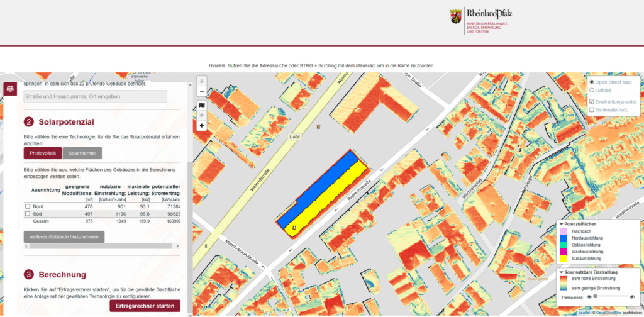The width and height of the screenshot is (644, 317).
Task: Click the Ertragsrechner starten button
Action: (x=145, y=306)
